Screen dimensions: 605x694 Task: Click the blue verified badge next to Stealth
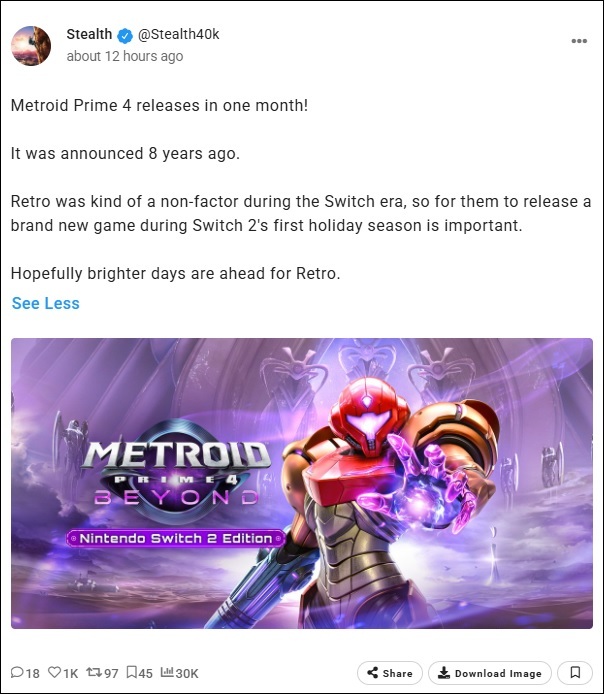[125, 35]
